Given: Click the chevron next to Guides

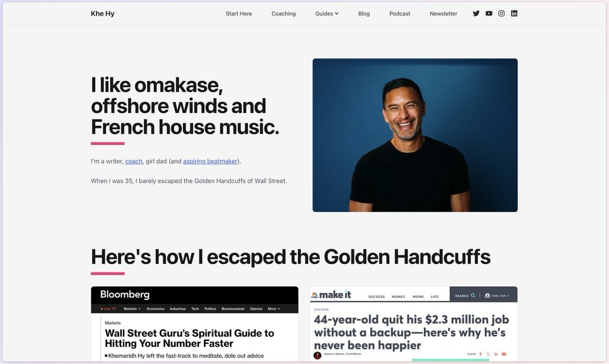Looking at the screenshot, I should click(x=337, y=14).
